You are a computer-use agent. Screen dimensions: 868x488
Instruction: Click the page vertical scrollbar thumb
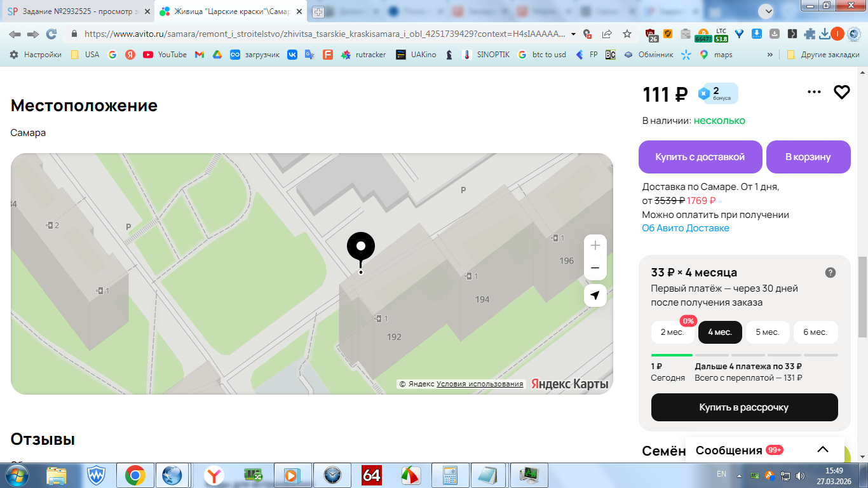coord(863,297)
